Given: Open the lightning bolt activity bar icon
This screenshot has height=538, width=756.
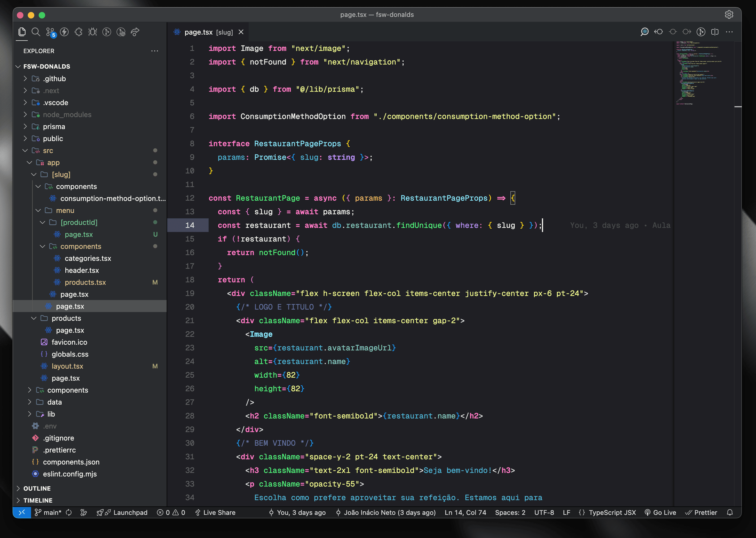Looking at the screenshot, I should point(64,32).
